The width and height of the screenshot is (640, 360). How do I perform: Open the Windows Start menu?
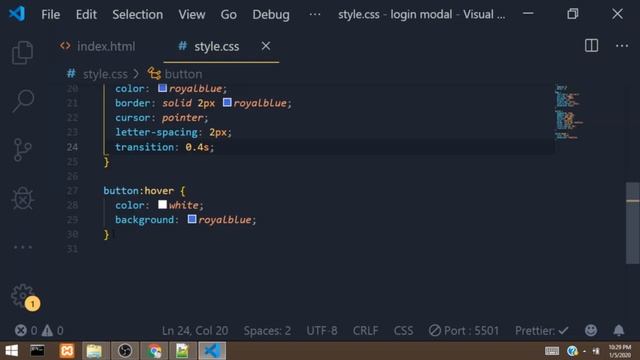pyautogui.click(x=11, y=351)
